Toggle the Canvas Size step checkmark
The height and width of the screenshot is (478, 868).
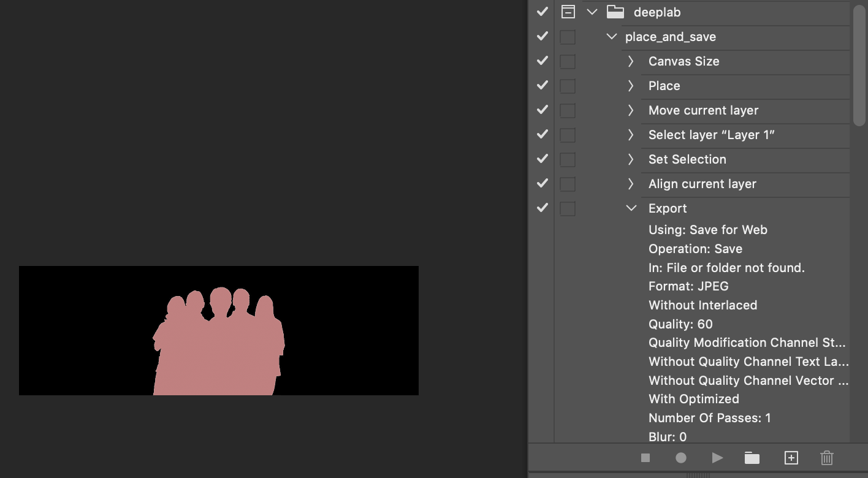(x=542, y=61)
